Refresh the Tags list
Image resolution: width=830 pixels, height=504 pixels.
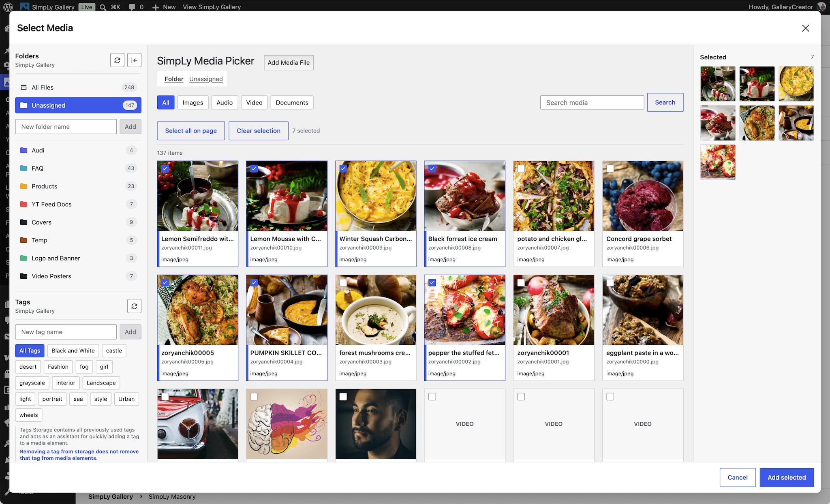[134, 306]
